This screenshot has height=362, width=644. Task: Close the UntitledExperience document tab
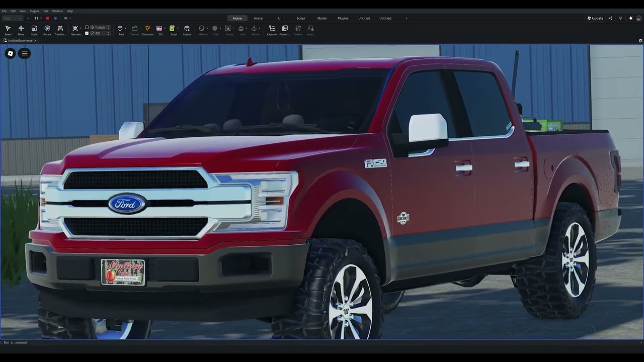[x=35, y=40]
